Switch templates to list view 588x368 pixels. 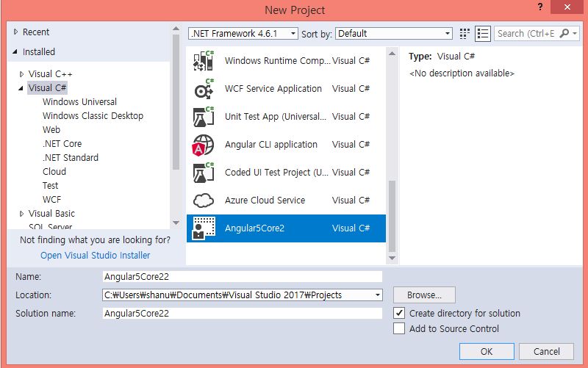click(483, 34)
